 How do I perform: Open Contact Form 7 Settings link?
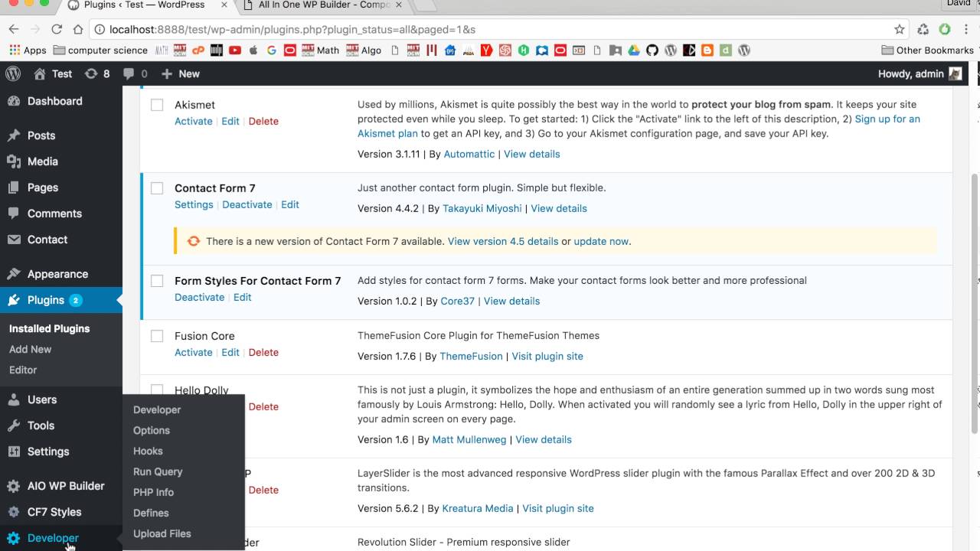click(x=194, y=204)
